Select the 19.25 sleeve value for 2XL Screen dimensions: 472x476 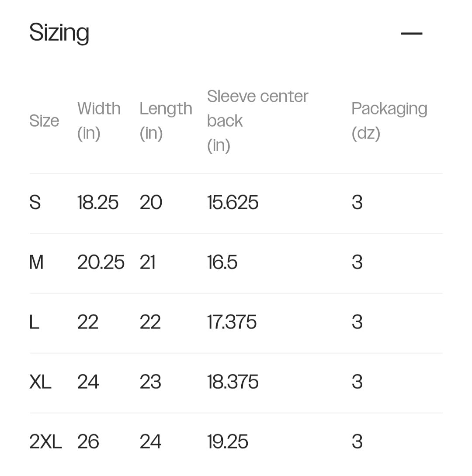pyautogui.click(x=227, y=442)
